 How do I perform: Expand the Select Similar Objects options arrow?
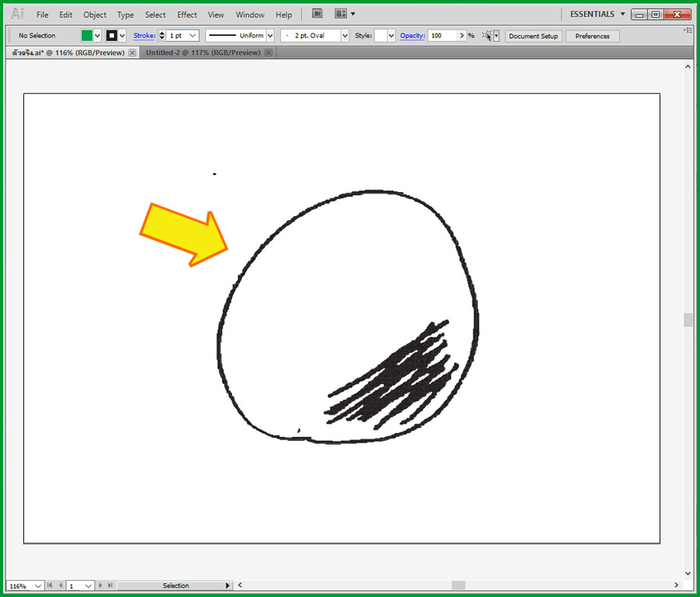[496, 36]
